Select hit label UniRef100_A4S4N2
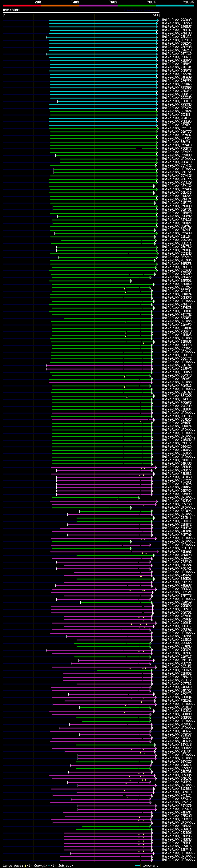The width and height of the screenshot is (197, 868). click(x=177, y=230)
